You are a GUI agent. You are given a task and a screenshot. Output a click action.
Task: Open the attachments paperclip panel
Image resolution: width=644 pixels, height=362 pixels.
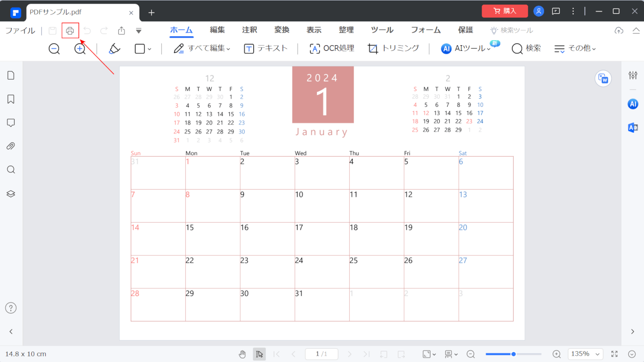11,146
